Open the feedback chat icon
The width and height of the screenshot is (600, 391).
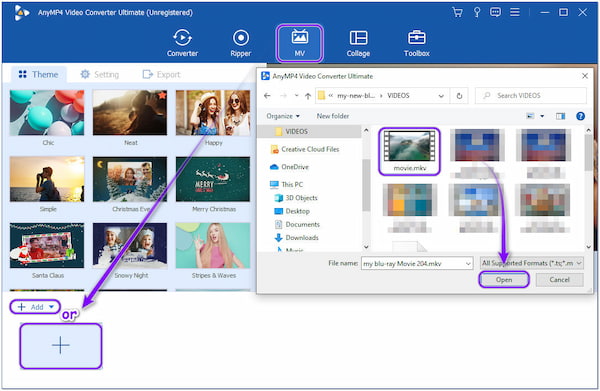495,12
